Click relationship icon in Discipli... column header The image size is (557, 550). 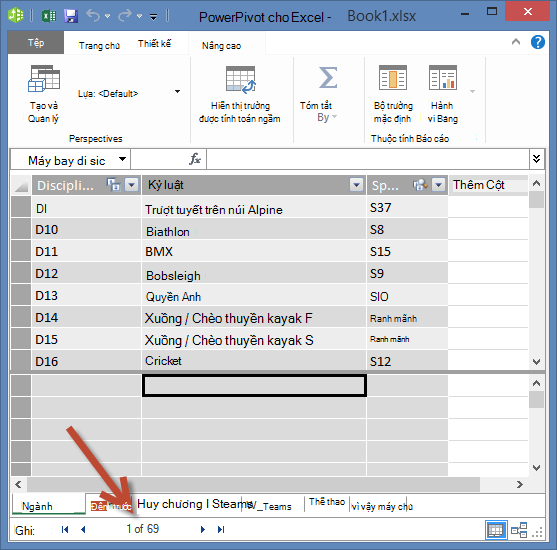tap(114, 185)
